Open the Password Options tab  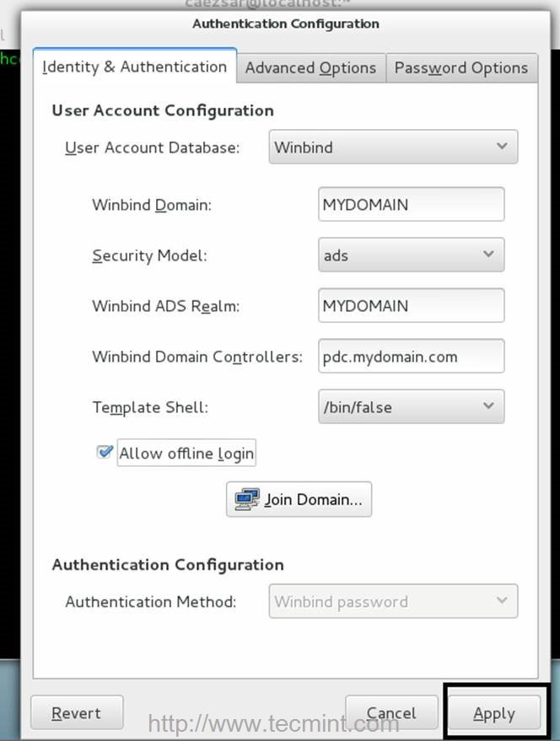(x=461, y=68)
